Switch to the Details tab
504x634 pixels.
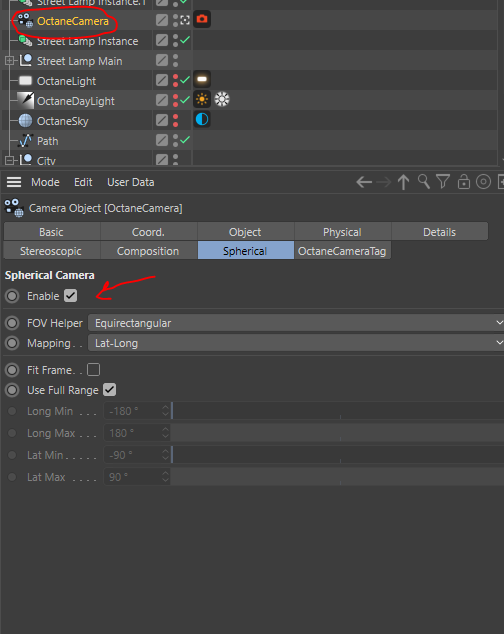440,232
